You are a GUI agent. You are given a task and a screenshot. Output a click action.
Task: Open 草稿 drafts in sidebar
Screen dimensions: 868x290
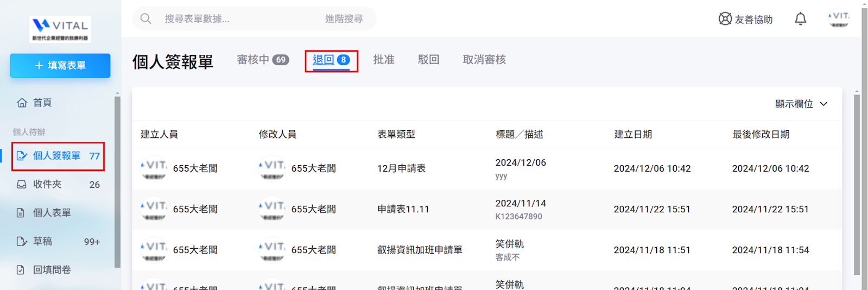pos(42,242)
